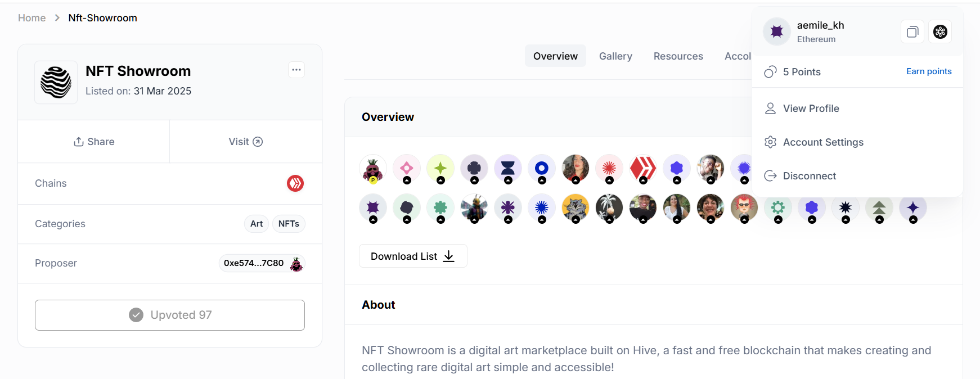Click the black flower icon beside the copy icon
This screenshot has width=980, height=379.
940,31
